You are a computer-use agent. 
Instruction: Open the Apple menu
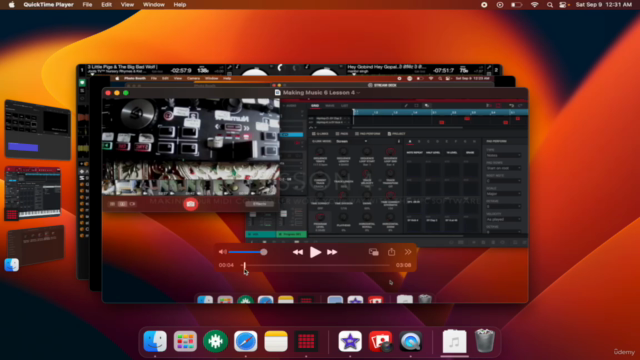[x=11, y=4]
